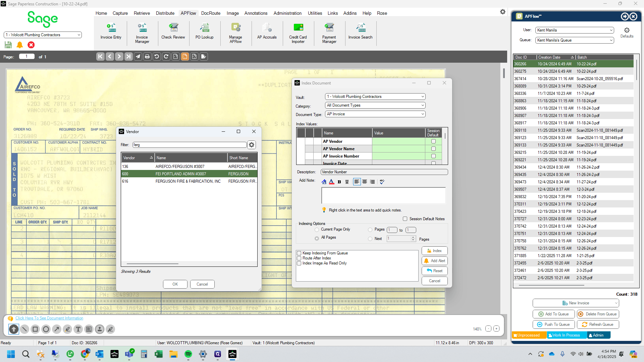This screenshot has width=644, height=362.
Task: Select the rectangle annotation tool
Action: click(35, 329)
